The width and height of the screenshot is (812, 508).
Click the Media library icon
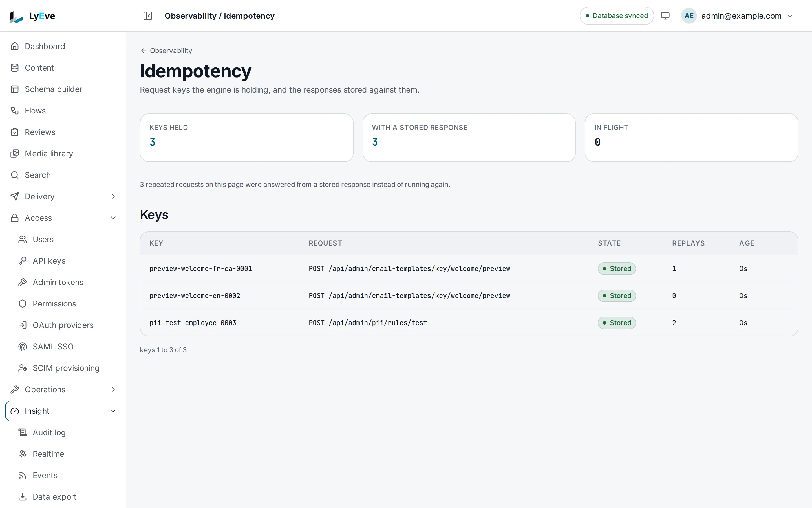(x=15, y=154)
